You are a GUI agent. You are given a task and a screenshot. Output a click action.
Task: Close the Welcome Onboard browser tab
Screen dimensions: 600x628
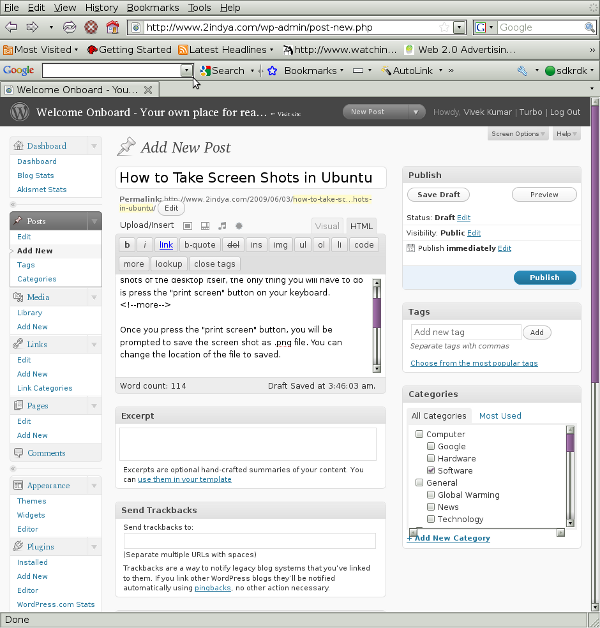pos(148,90)
